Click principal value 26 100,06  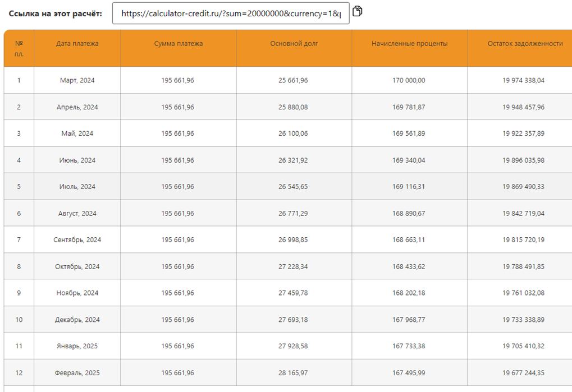pos(293,133)
